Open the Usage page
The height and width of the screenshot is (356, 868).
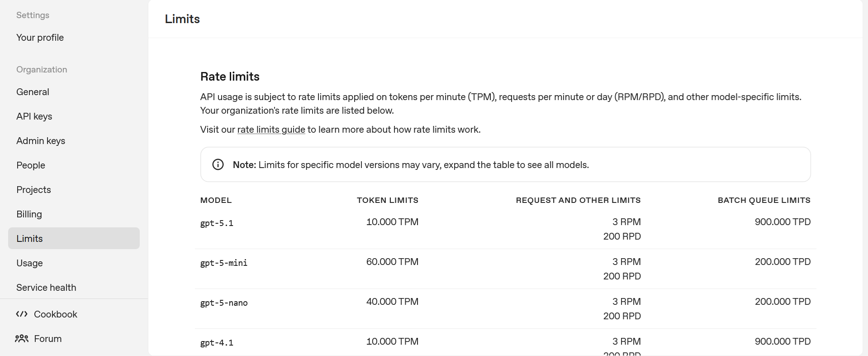pos(29,263)
